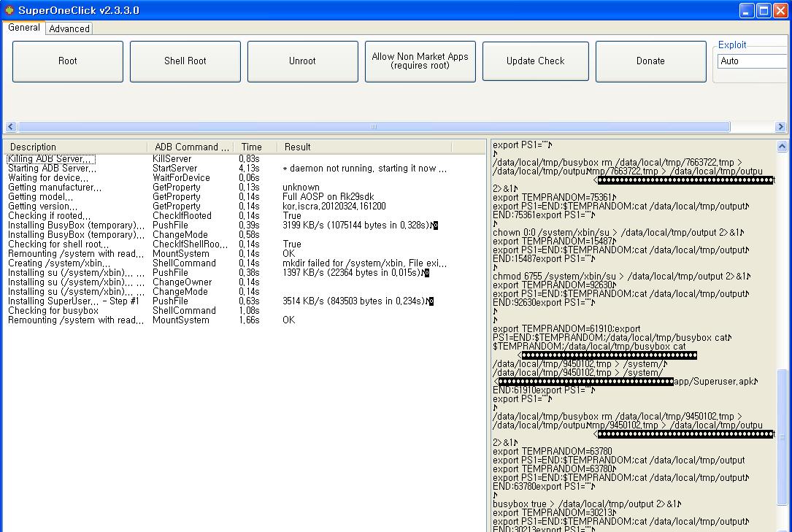Click the Unroot button
The width and height of the screenshot is (792, 532).
tap(302, 61)
